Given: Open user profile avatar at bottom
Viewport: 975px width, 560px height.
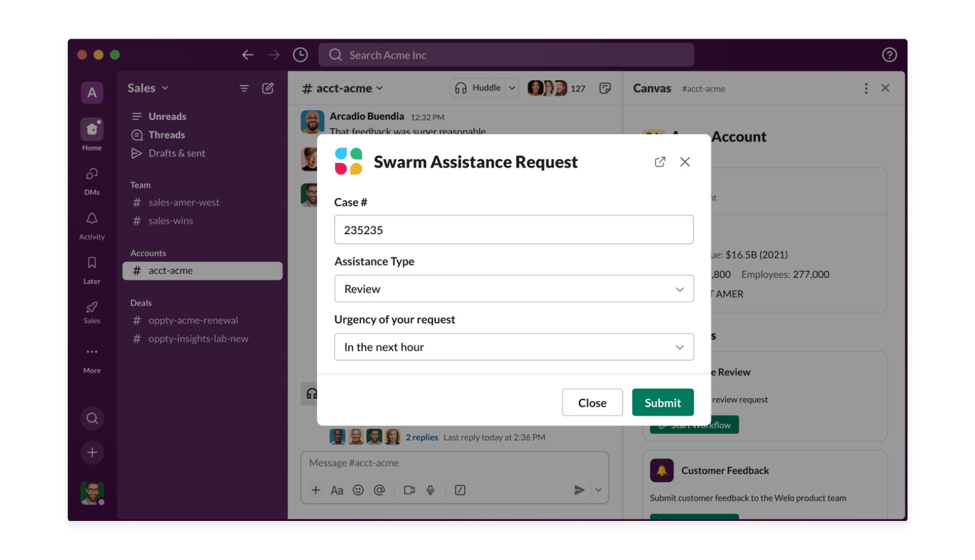Looking at the screenshot, I should point(92,493).
